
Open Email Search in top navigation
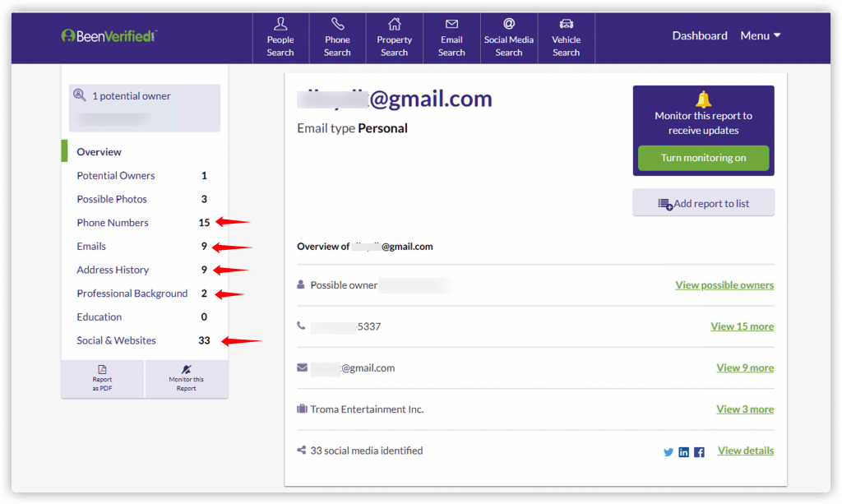tap(451, 38)
